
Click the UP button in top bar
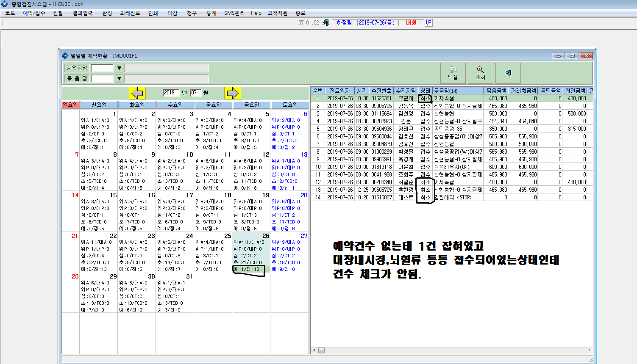pyautogui.click(x=428, y=23)
